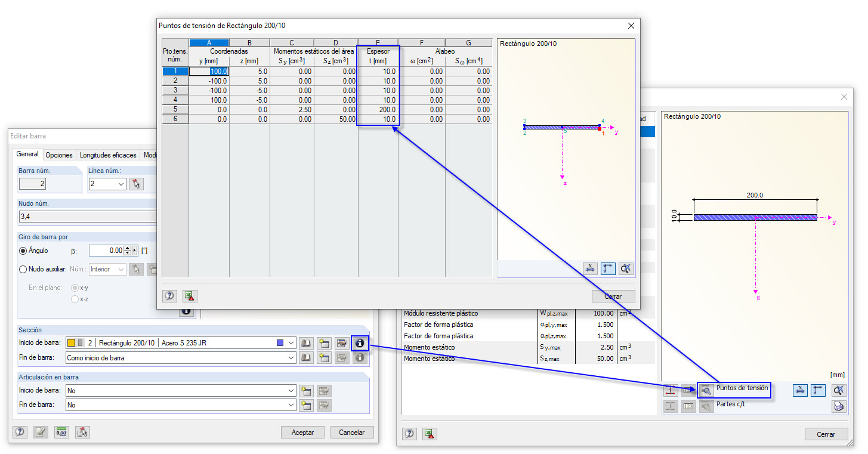Click Aceptar button
Image resolution: width=868 pixels, height=454 pixels.
point(302,433)
